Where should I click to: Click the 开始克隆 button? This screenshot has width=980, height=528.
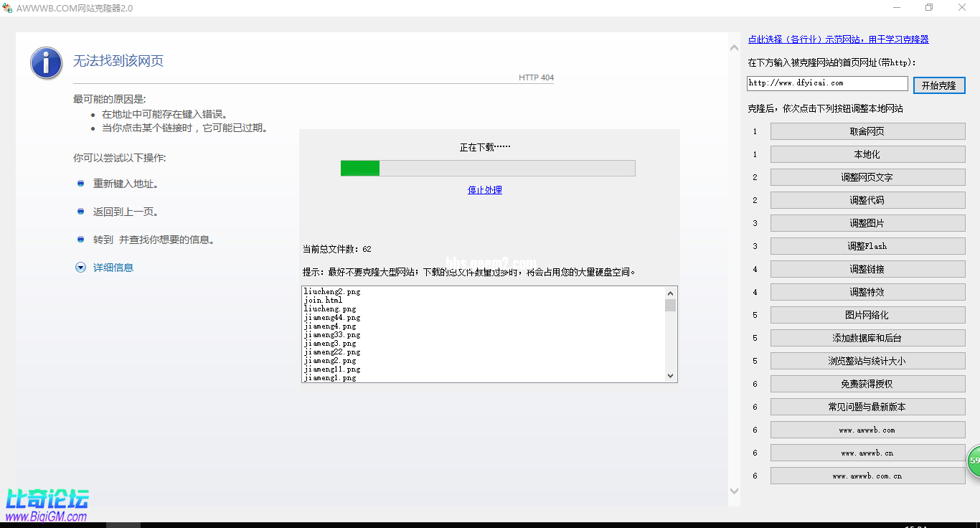(x=939, y=85)
